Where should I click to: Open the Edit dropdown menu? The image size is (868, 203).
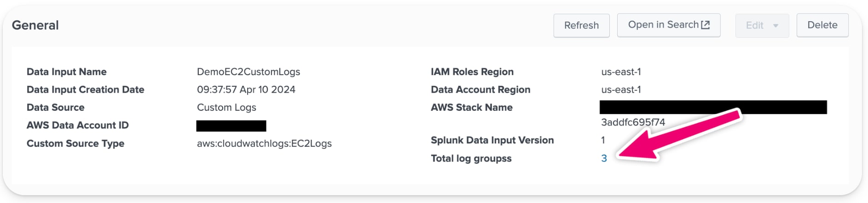755,25
